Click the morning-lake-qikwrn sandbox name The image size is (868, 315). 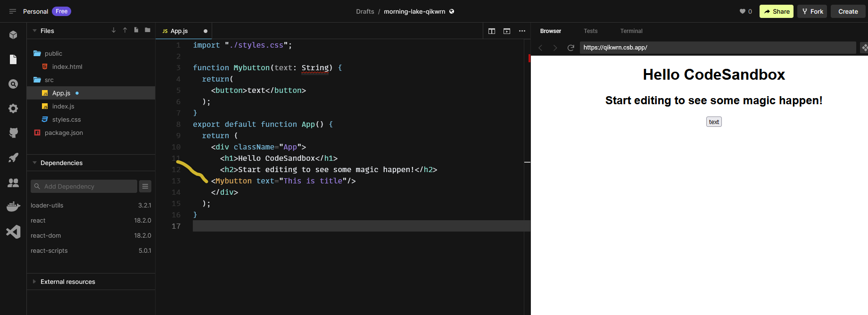(x=414, y=11)
